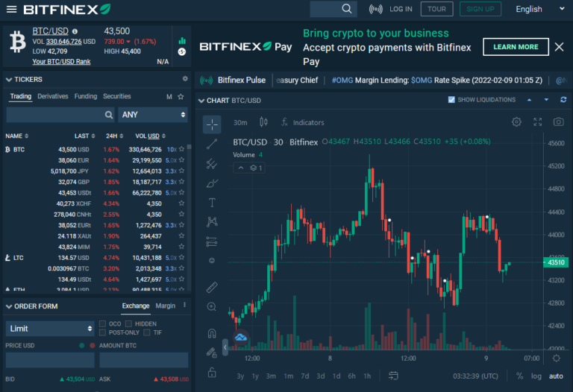573x392 pixels.
Task: Collapse the chart legend arrow
Action: (x=241, y=168)
